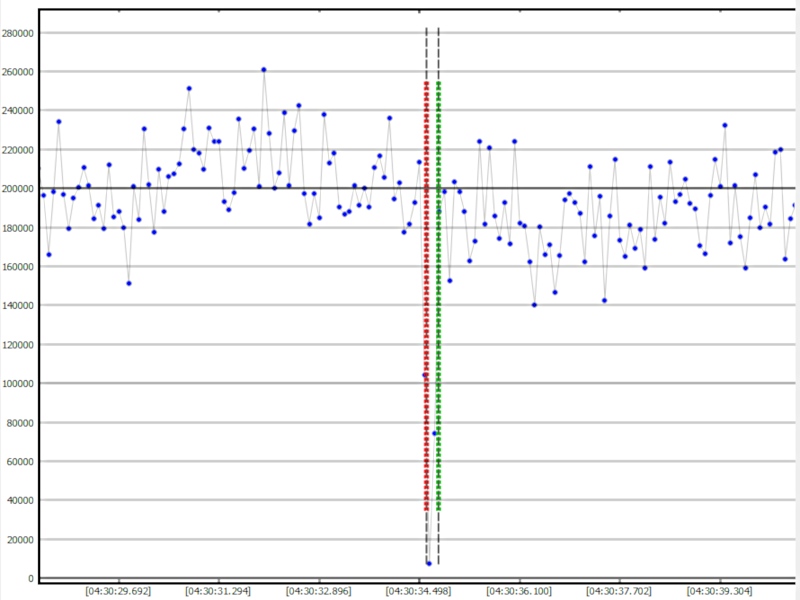
Task: Click the 04:30:32.896 time axis label
Action: (319, 591)
